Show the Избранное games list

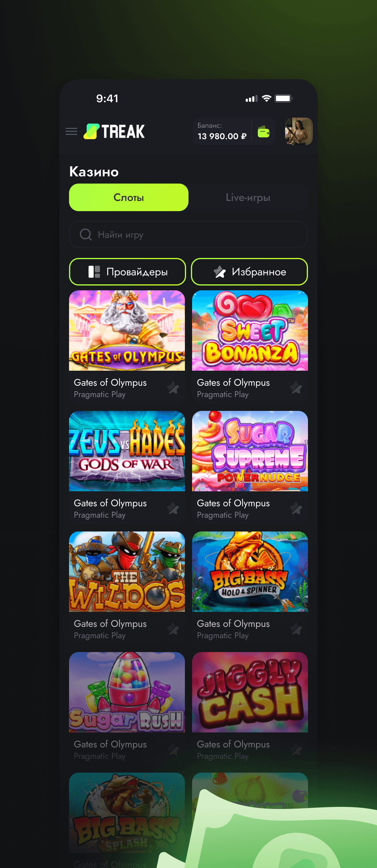(x=249, y=271)
